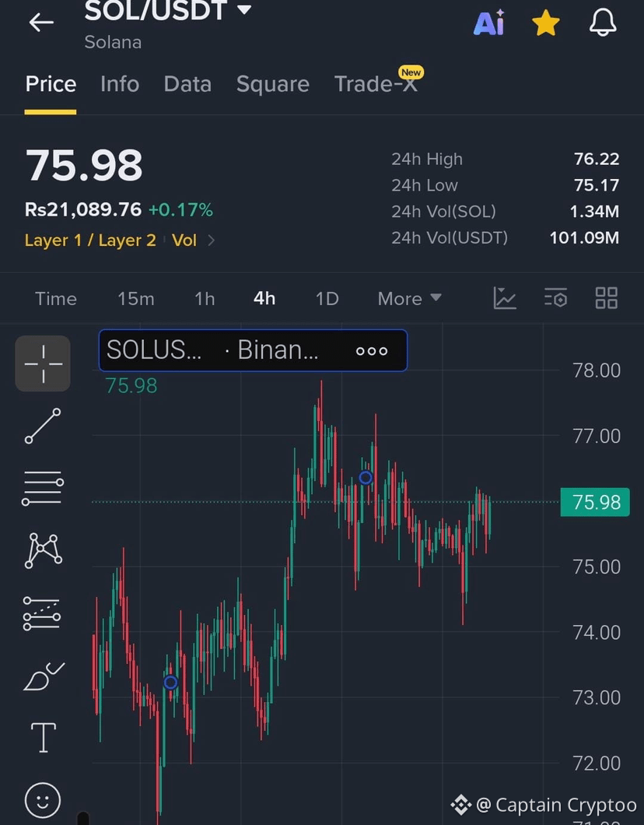
Task: Tap the 78.00 price axis label
Action: [597, 370]
